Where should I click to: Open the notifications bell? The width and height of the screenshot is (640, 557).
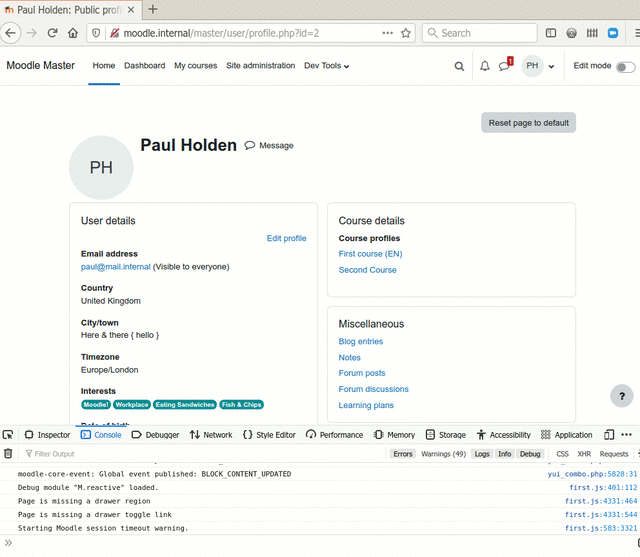[x=484, y=66]
